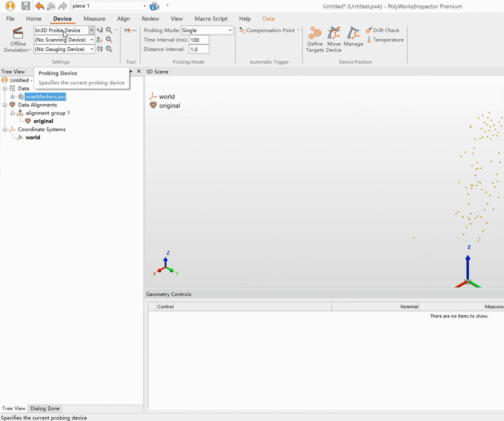
Task: Switch to the Measure ribbon tab
Action: (94, 18)
